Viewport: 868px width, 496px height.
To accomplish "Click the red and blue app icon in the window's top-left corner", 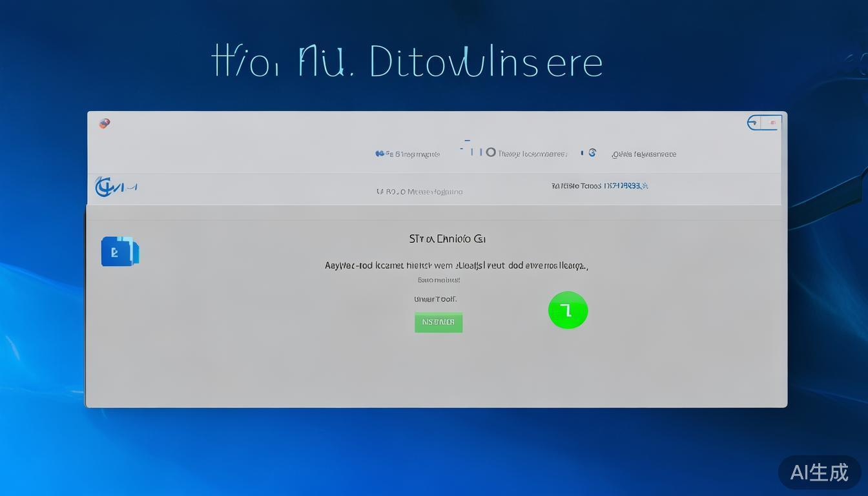I will (x=105, y=123).
